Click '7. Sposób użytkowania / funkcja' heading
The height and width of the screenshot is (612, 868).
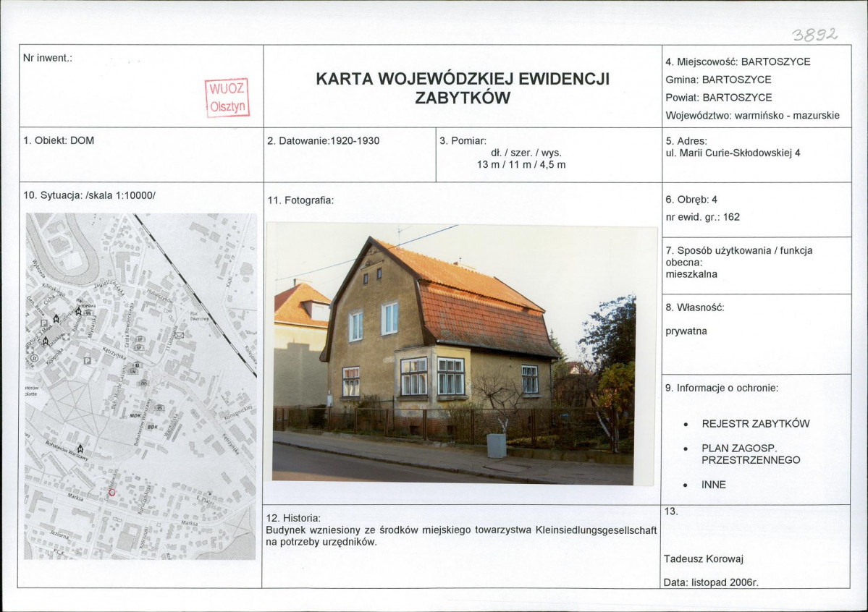pyautogui.click(x=739, y=250)
